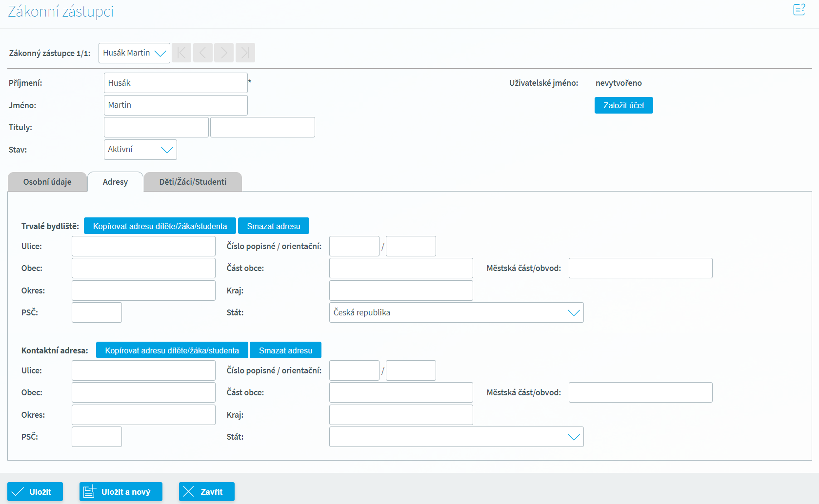Click Městská část/obvod field under Kontaktní adresa
This screenshot has width=819, height=504.
pyautogui.click(x=640, y=392)
